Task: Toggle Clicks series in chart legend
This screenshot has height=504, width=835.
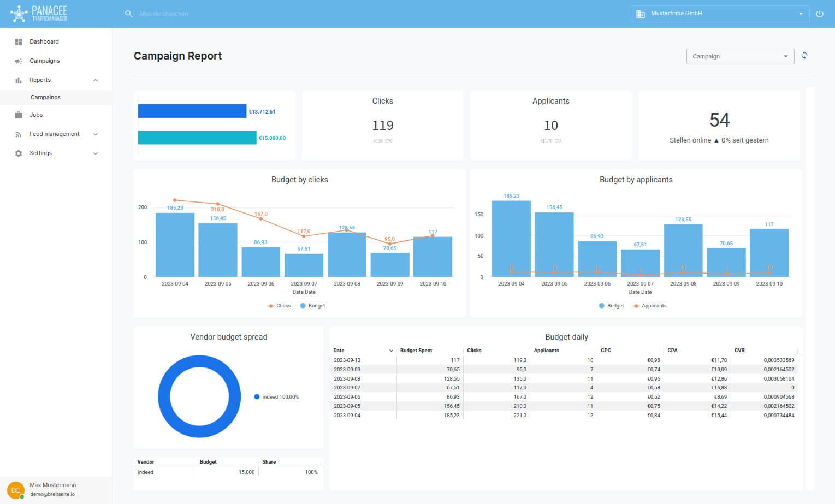Action: pyautogui.click(x=279, y=306)
